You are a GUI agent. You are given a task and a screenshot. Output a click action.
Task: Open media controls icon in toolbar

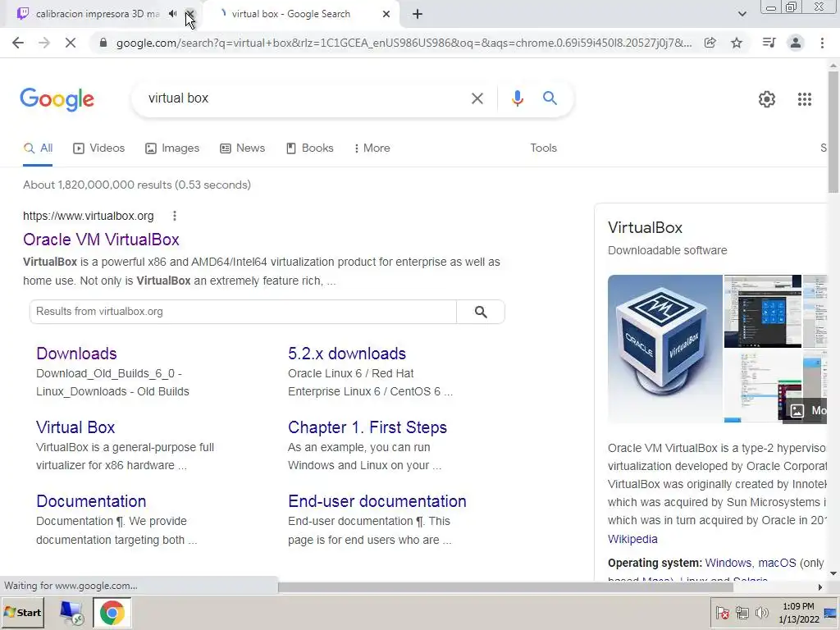click(x=769, y=43)
